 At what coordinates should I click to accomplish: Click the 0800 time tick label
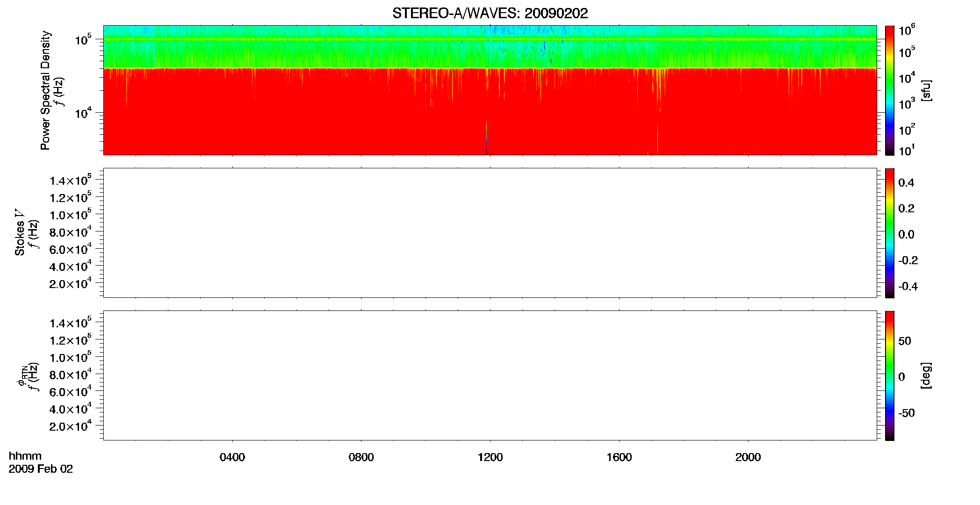(361, 457)
